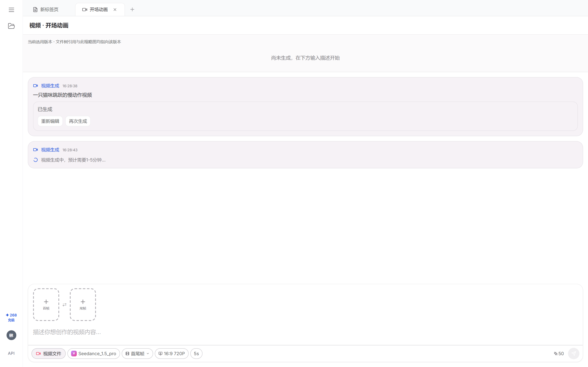This screenshot has height=367, width=588.
Task: Click the 林 user avatar
Action: click(x=11, y=335)
